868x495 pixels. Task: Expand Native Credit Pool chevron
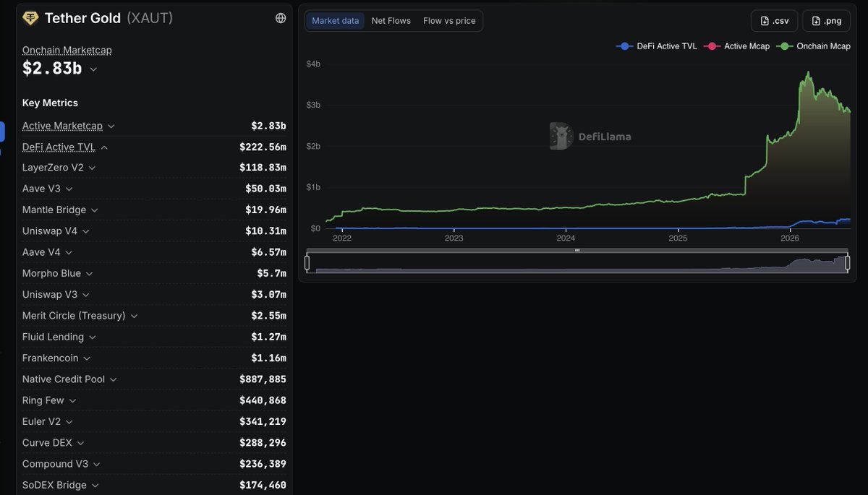tap(113, 379)
